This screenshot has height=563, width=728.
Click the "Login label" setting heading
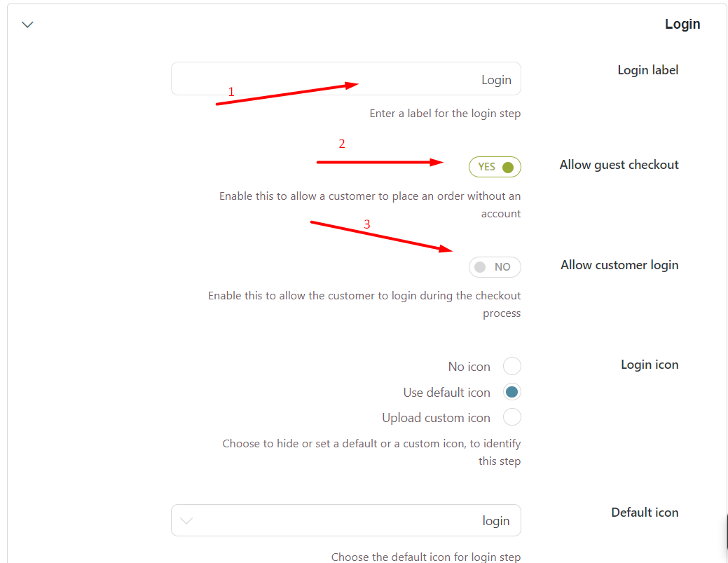[647, 70]
